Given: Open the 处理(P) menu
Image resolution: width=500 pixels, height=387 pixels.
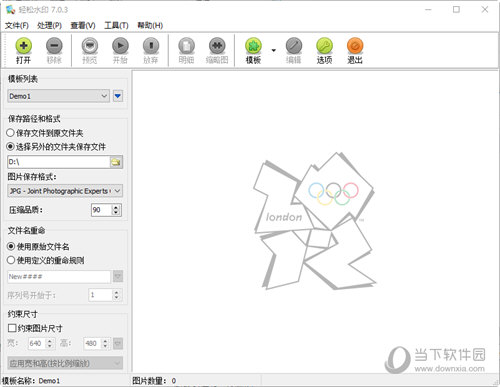Looking at the screenshot, I should (50, 25).
